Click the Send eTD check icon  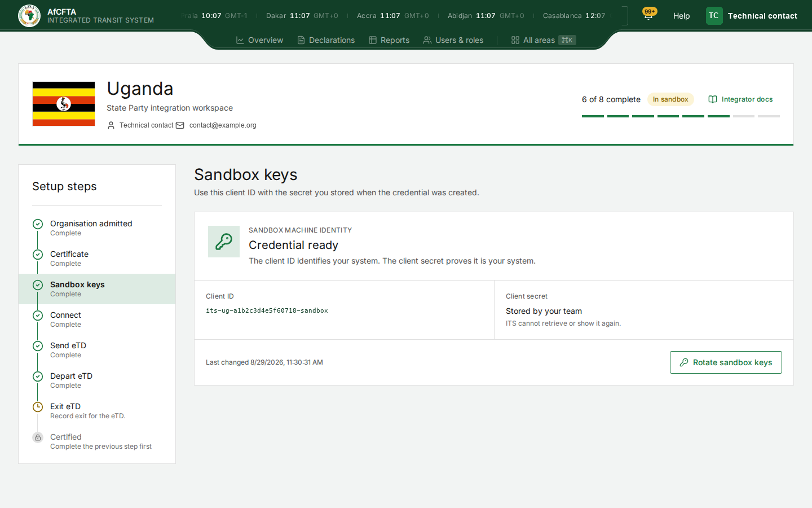coord(38,346)
